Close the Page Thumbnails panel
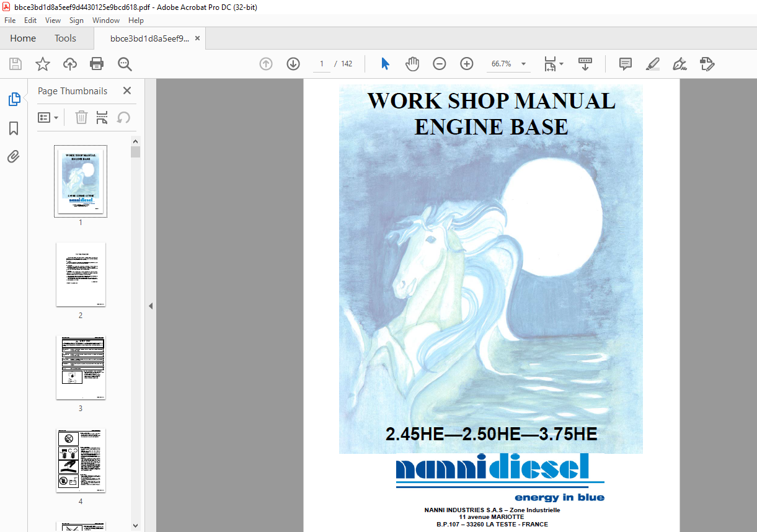The width and height of the screenshot is (757, 532). [x=127, y=91]
